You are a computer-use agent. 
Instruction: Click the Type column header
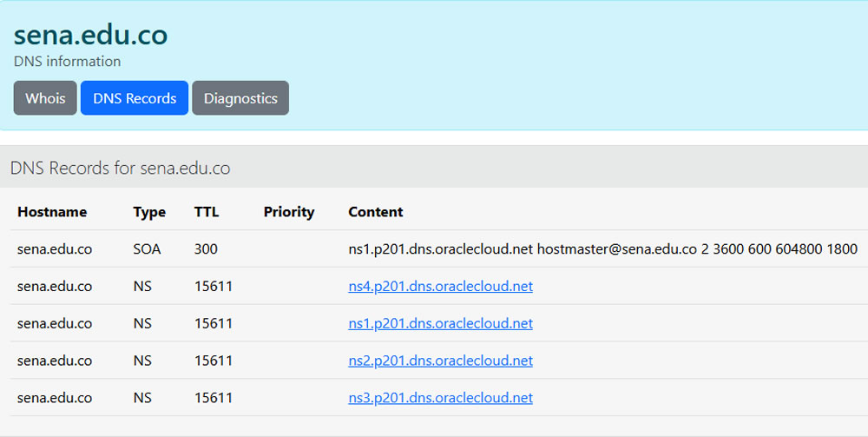click(x=149, y=212)
